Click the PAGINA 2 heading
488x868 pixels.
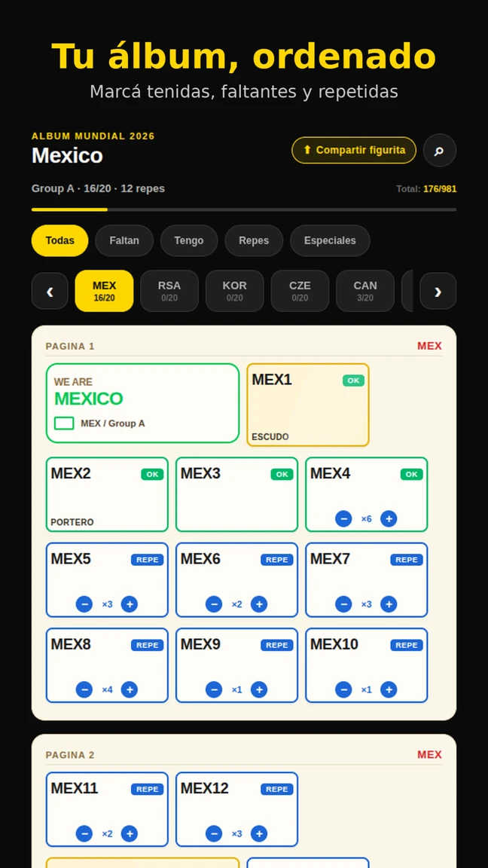point(70,755)
